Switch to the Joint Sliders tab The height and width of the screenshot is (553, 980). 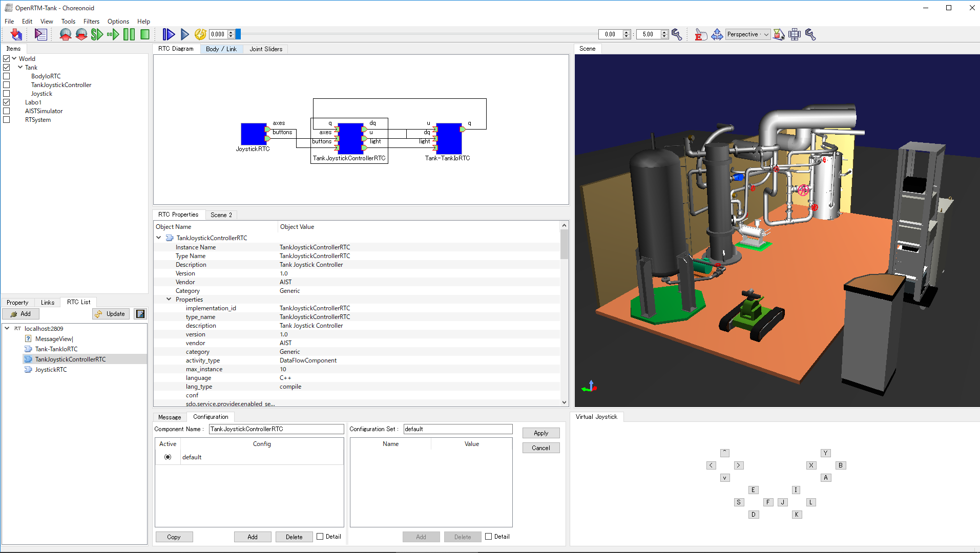(x=265, y=49)
